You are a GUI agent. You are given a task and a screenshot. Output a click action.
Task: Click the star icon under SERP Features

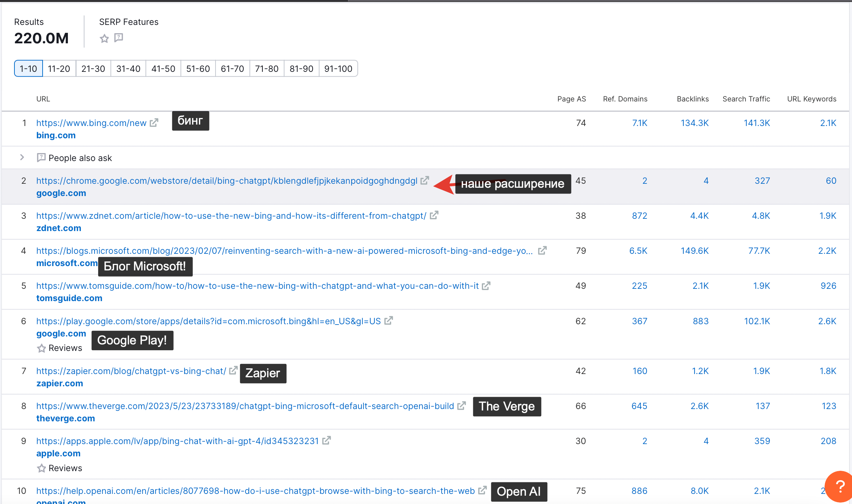click(x=104, y=38)
